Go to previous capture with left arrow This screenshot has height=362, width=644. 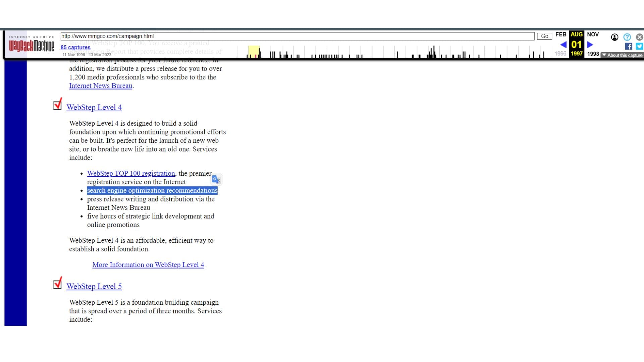coord(563,45)
